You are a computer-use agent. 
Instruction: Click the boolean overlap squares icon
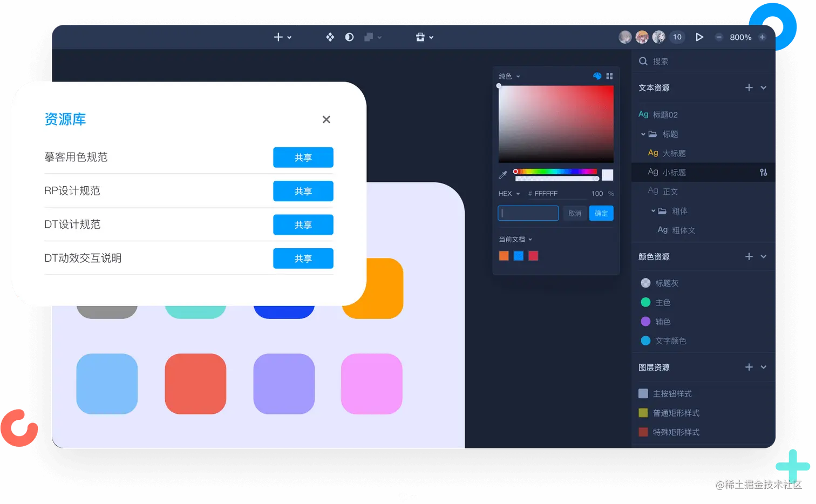point(369,37)
